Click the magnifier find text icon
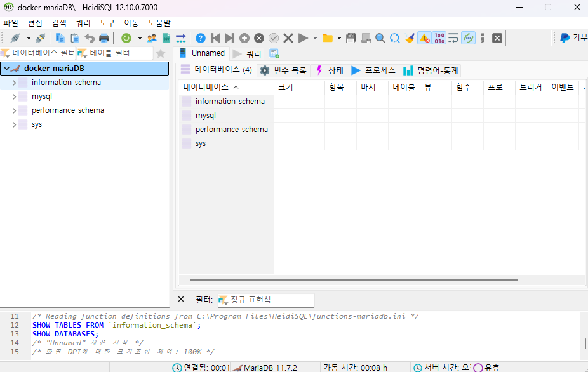 [380, 38]
